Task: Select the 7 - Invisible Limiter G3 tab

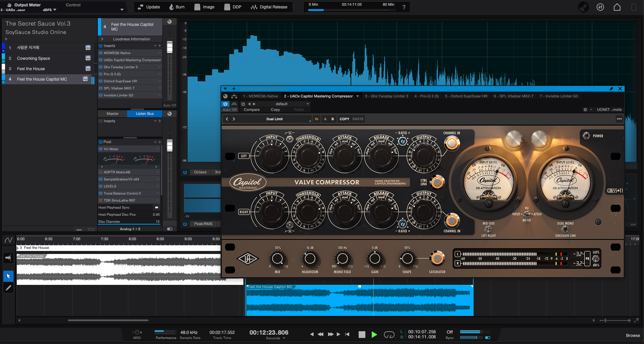Action: pyautogui.click(x=559, y=96)
